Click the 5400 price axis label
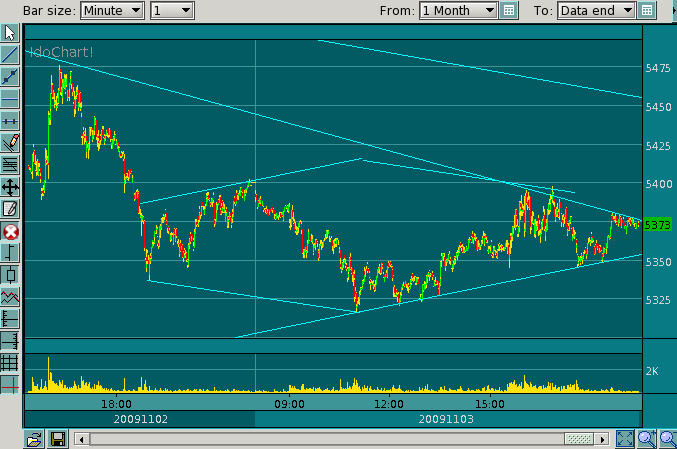 click(658, 184)
